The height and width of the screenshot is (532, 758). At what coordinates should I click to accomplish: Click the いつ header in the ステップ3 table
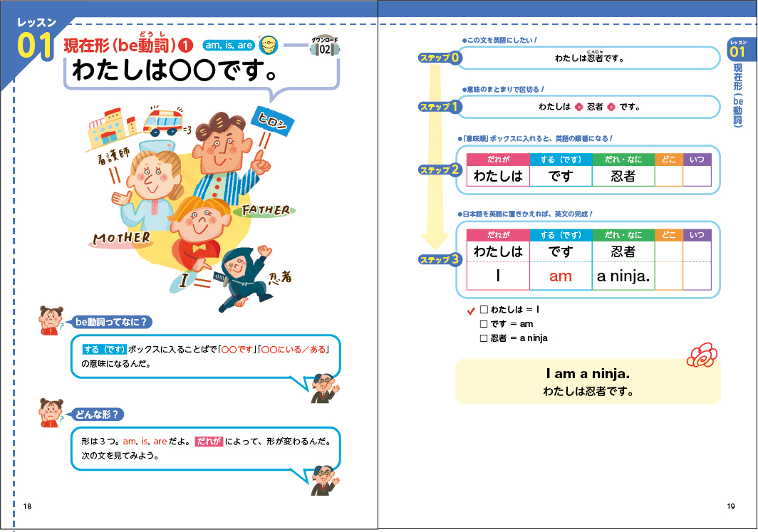click(697, 235)
